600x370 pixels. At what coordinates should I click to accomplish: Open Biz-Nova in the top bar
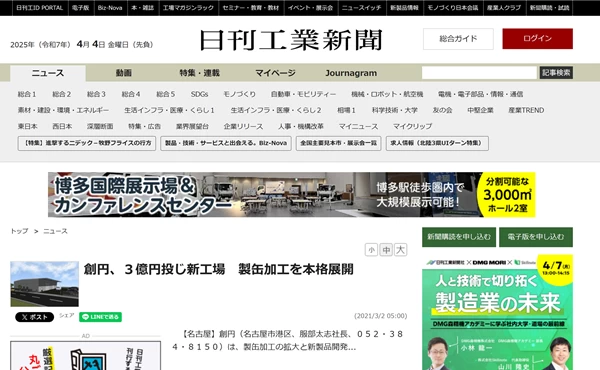coord(110,8)
